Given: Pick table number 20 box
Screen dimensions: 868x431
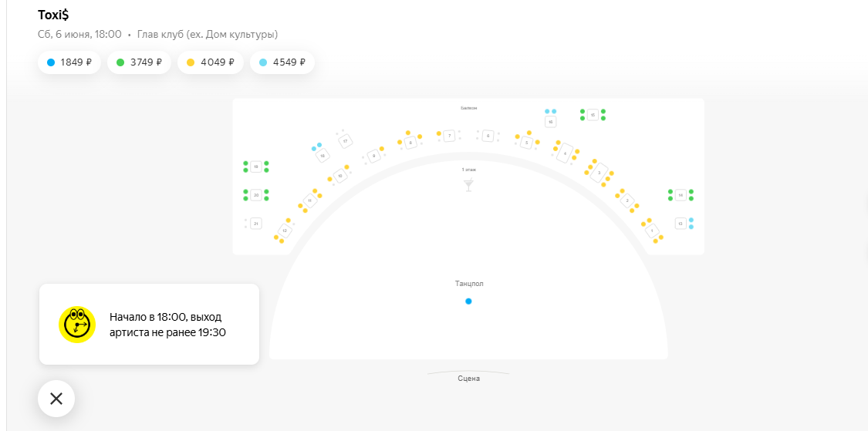Looking at the screenshot, I should click(256, 195).
